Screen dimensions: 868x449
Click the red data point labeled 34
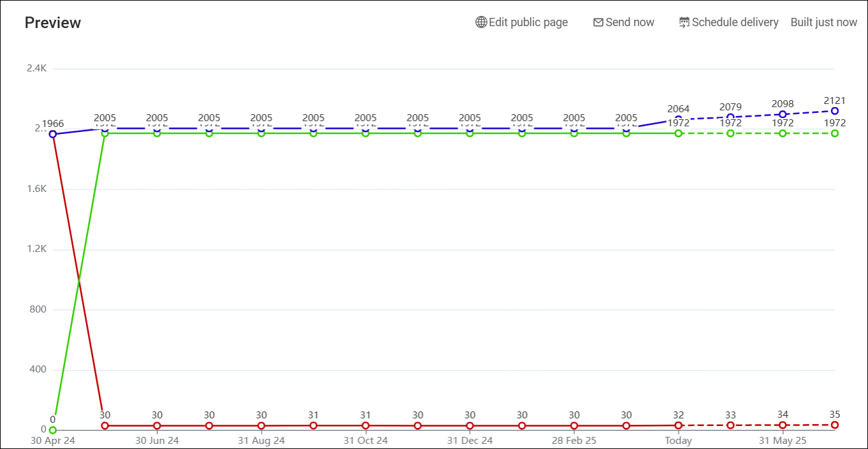point(783,425)
